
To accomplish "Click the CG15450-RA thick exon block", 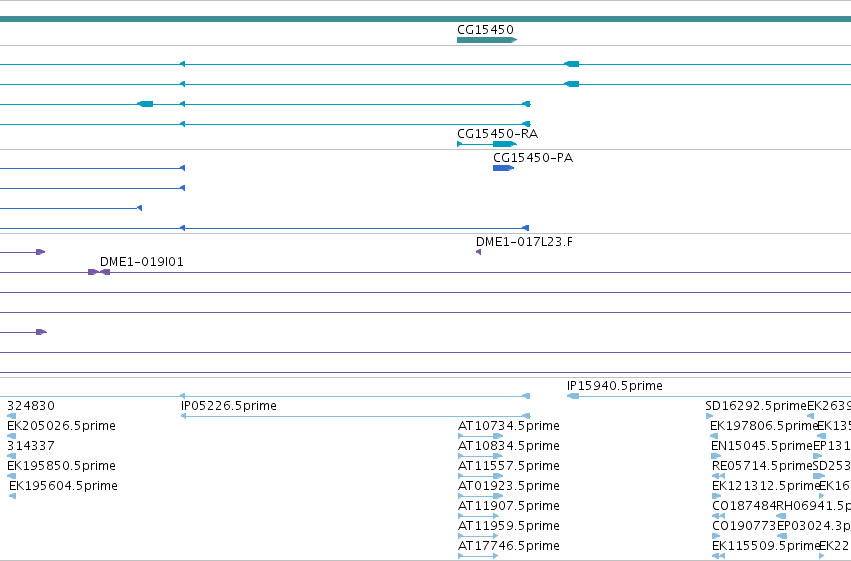I will pyautogui.click(x=504, y=144).
